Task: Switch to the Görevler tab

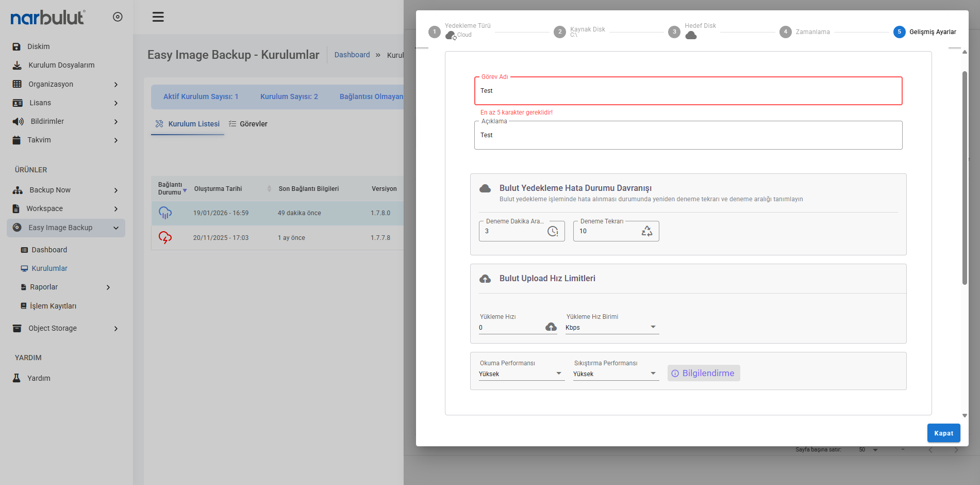Action: point(248,124)
